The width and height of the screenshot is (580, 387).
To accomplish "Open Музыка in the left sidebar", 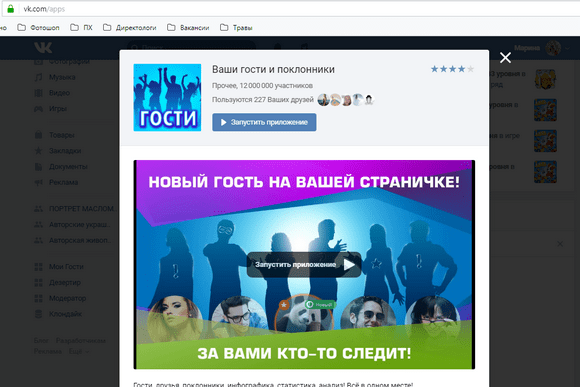I will pos(62,77).
